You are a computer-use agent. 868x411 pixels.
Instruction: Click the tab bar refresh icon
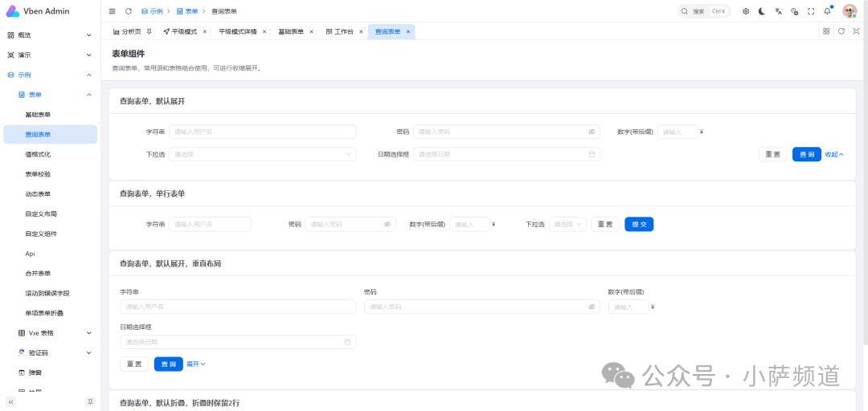pyautogui.click(x=841, y=31)
